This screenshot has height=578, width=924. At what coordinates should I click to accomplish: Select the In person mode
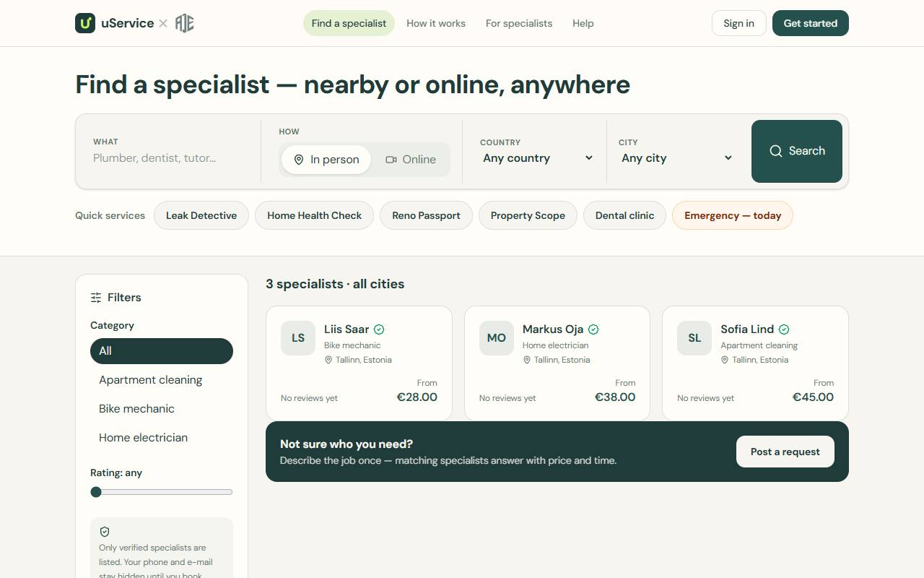point(326,160)
